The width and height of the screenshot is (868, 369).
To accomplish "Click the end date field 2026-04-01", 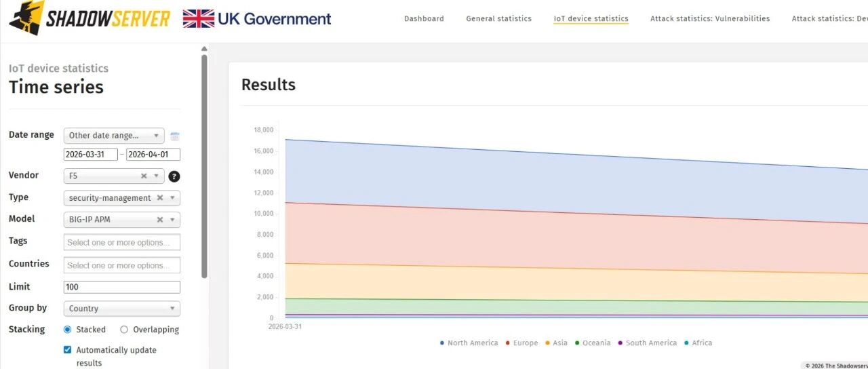I will tap(153, 155).
